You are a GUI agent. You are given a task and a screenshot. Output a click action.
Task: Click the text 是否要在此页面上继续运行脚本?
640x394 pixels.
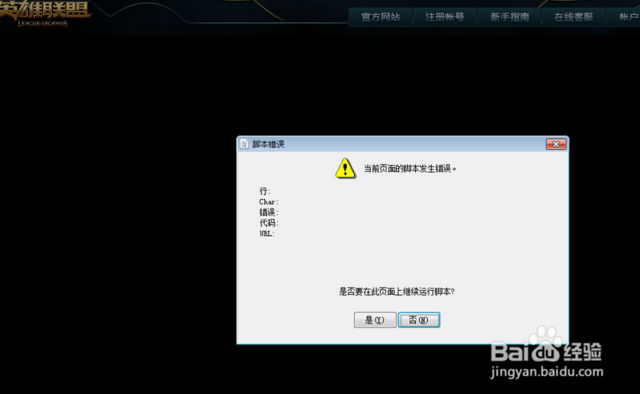pos(397,292)
